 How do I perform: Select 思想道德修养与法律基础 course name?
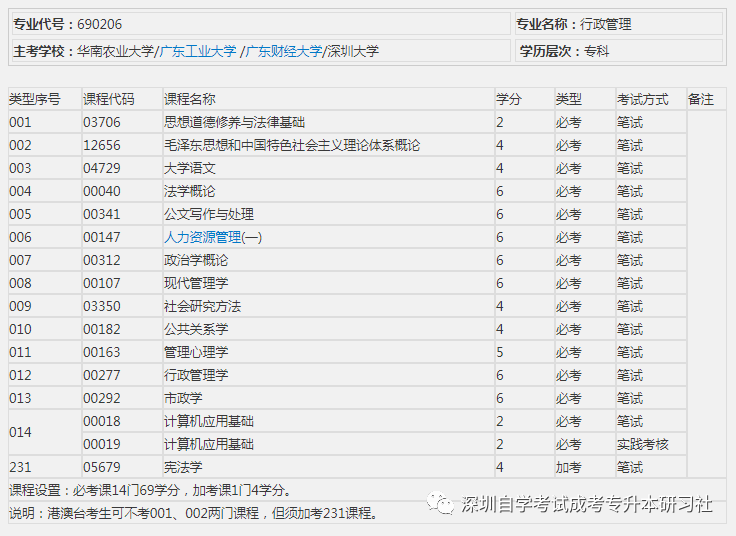[235, 122]
